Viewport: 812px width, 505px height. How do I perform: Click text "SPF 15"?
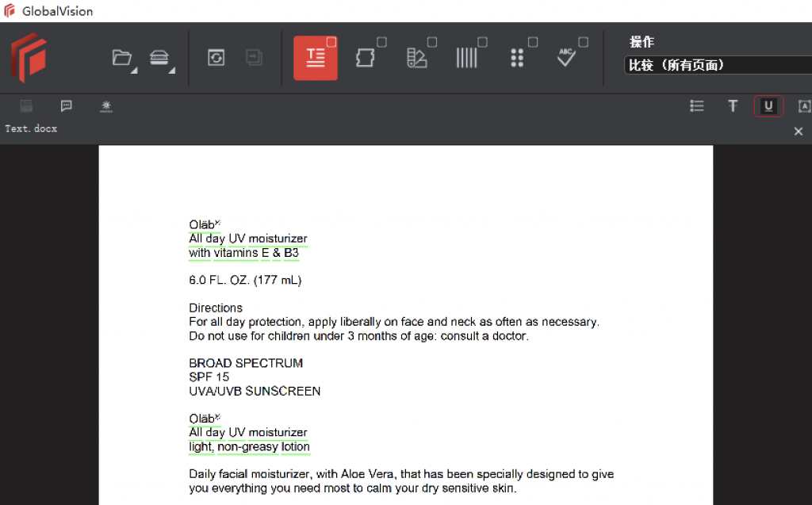coord(209,377)
